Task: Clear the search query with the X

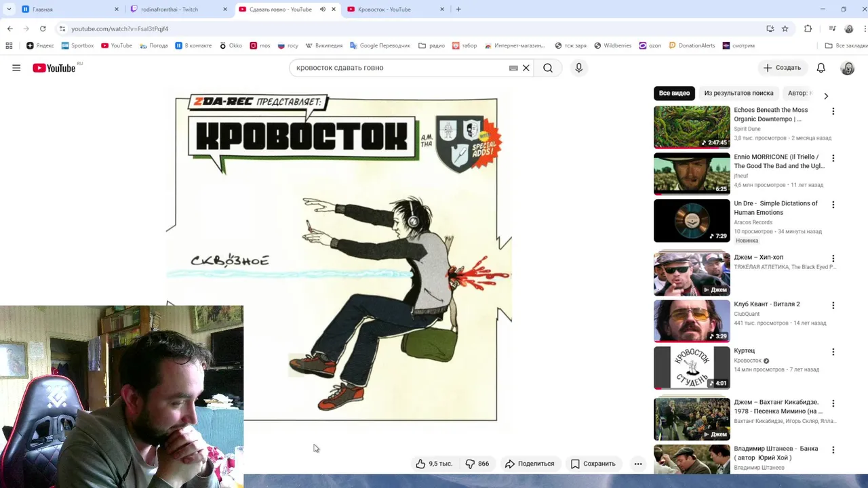Action: point(526,68)
